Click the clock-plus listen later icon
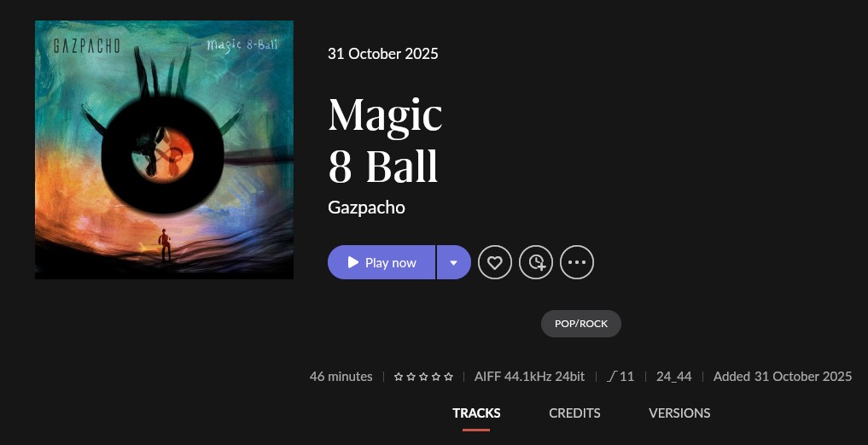The image size is (868, 445). pos(536,262)
